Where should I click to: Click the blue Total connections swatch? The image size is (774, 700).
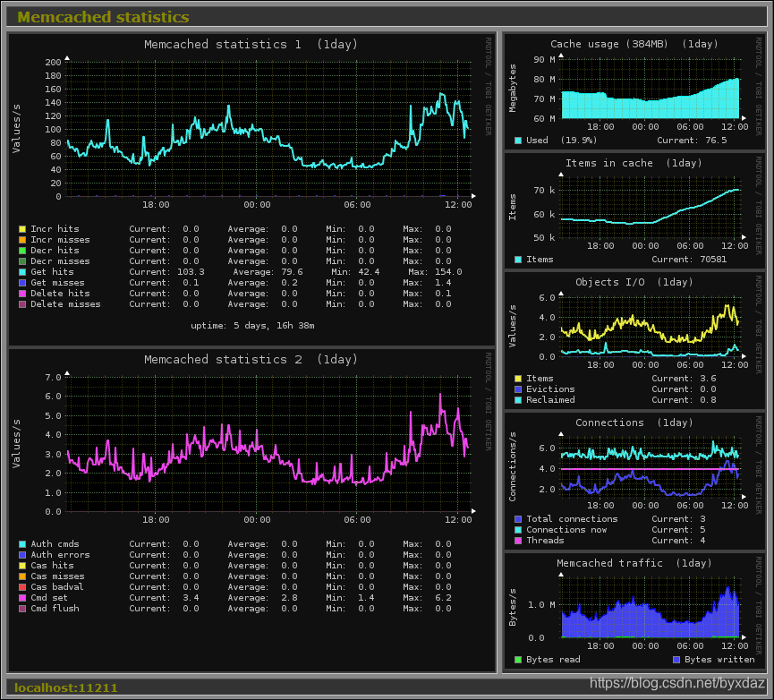point(518,519)
